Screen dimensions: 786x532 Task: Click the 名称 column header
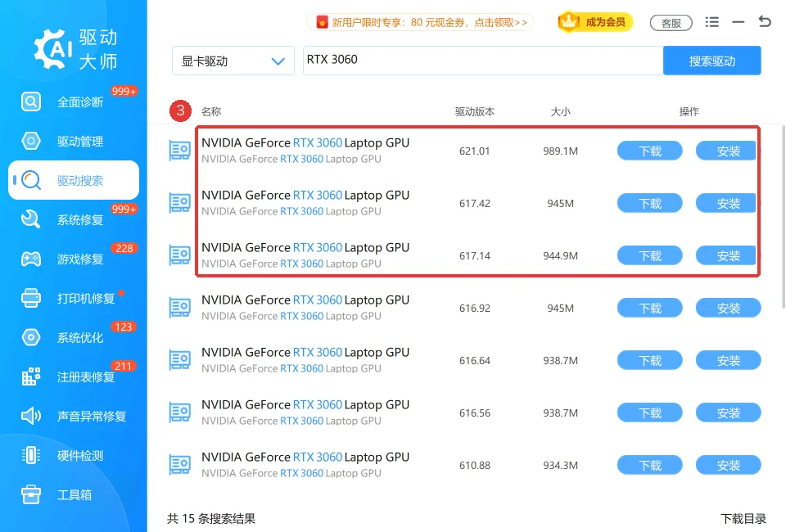(x=211, y=111)
